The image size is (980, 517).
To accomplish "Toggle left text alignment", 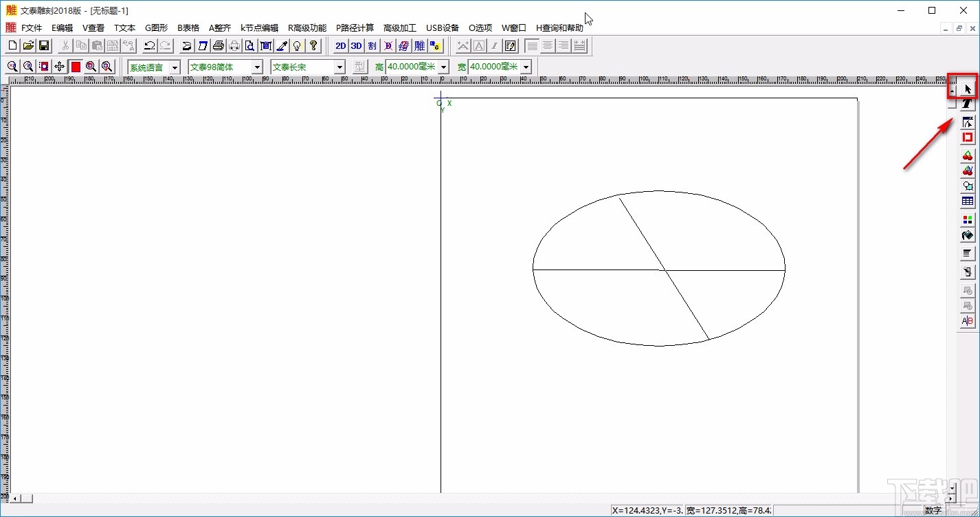I will click(x=533, y=46).
